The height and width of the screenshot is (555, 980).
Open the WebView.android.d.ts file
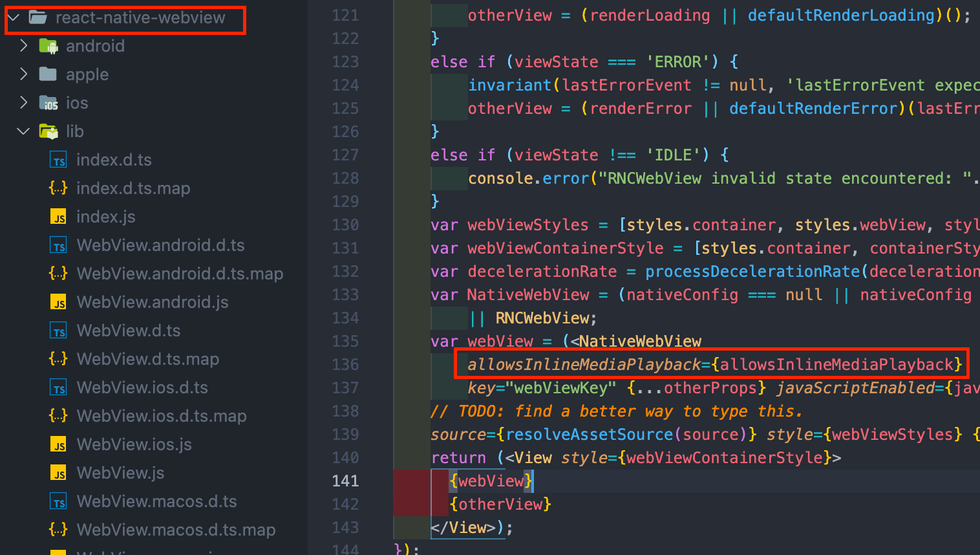coord(160,245)
